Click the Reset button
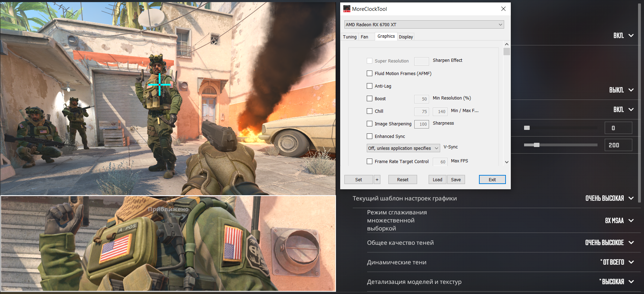The width and height of the screenshot is (644, 294). [403, 179]
